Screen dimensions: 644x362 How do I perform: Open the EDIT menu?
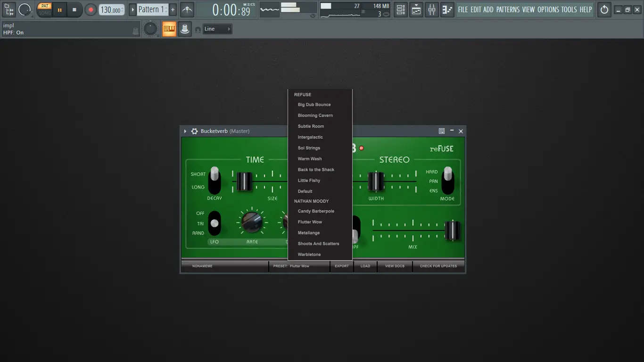476,9
